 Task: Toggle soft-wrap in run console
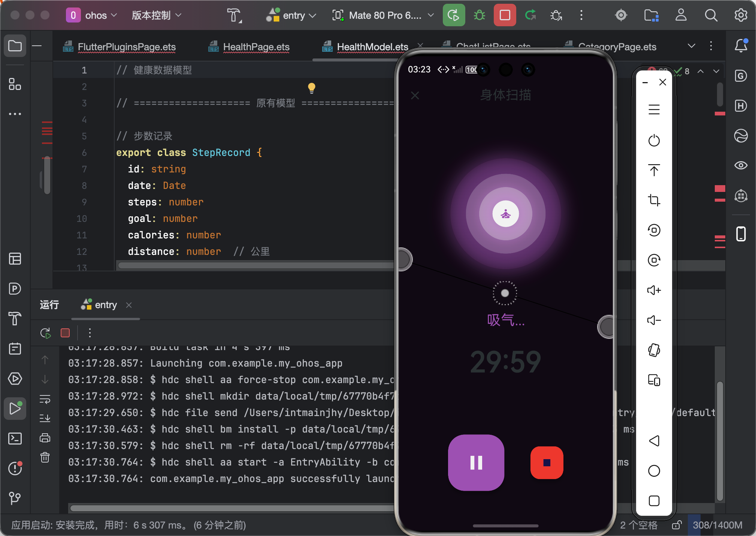(45, 399)
